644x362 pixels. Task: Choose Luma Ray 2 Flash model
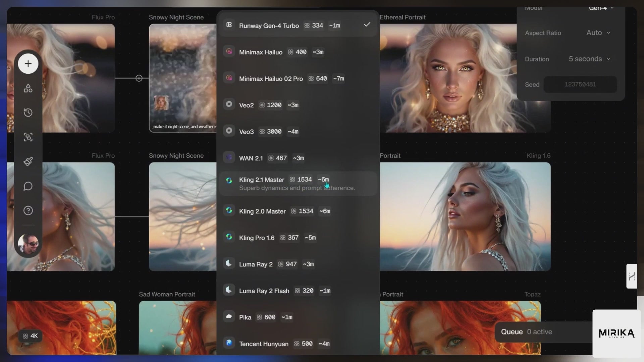click(x=298, y=291)
